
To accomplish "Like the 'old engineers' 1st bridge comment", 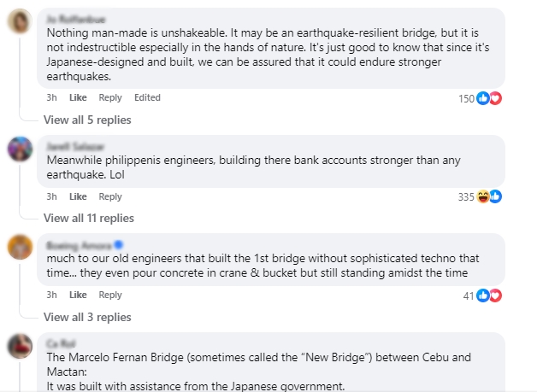I will (x=78, y=295).
